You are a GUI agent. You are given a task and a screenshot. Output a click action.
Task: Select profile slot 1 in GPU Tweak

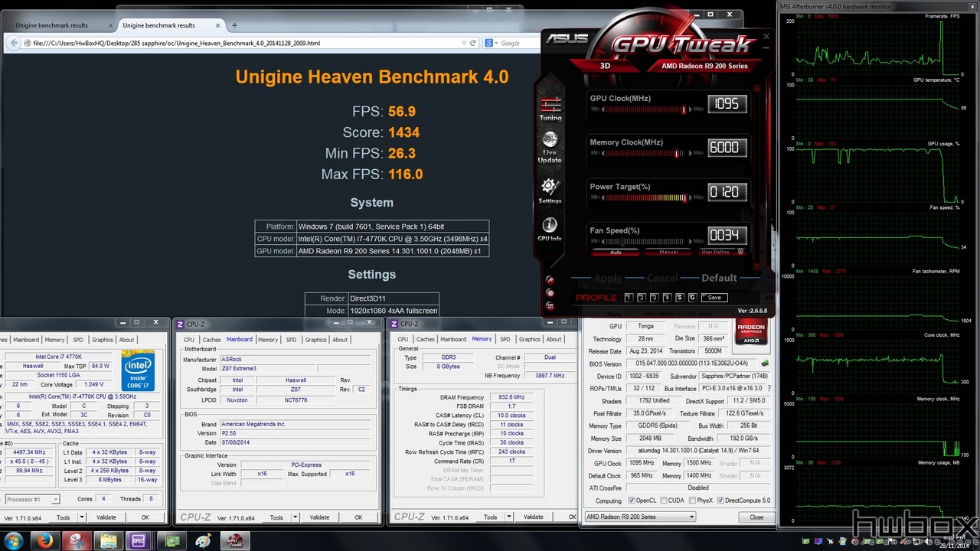(629, 298)
